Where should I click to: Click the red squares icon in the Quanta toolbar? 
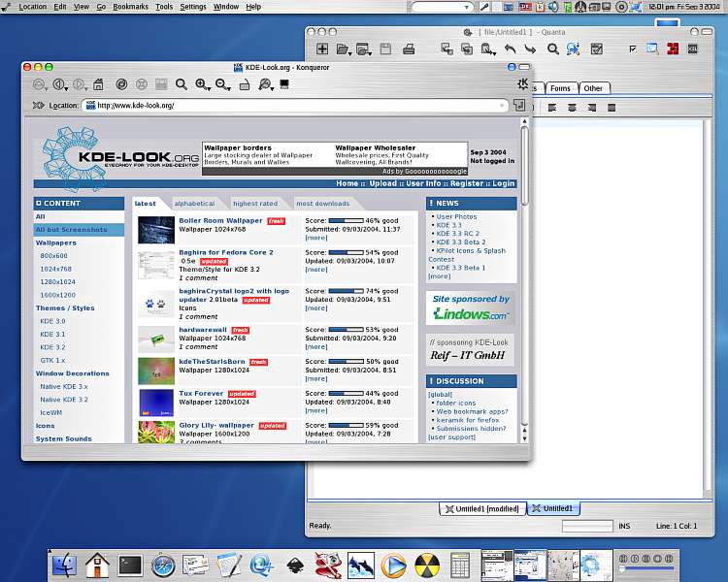click(673, 48)
